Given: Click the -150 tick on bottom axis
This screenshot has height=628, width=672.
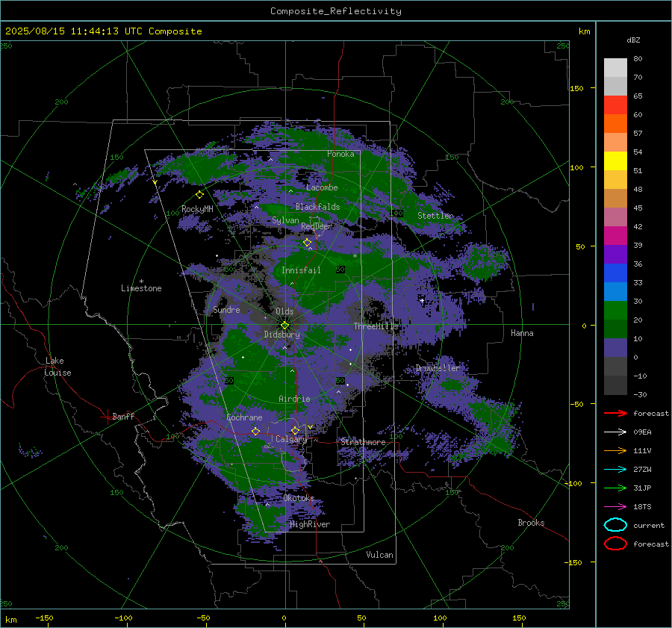Looking at the screenshot, I should pos(44,618).
